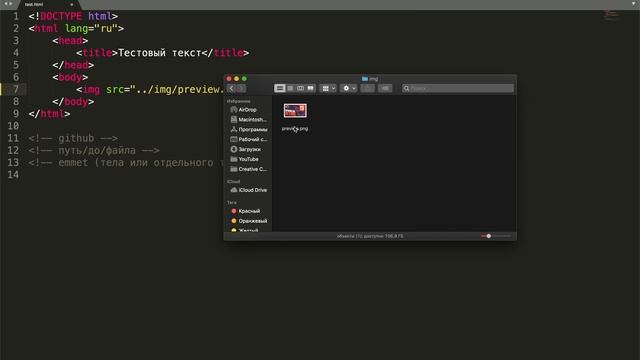Open the editor tab list dropdown arrow
The height and width of the screenshot is (360, 640).
coord(633,4)
